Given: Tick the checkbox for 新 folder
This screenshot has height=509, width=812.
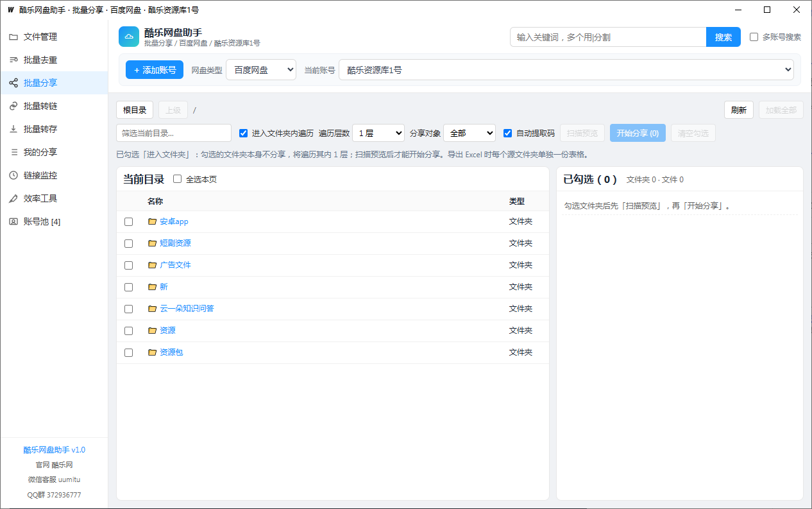Looking at the screenshot, I should (x=129, y=287).
